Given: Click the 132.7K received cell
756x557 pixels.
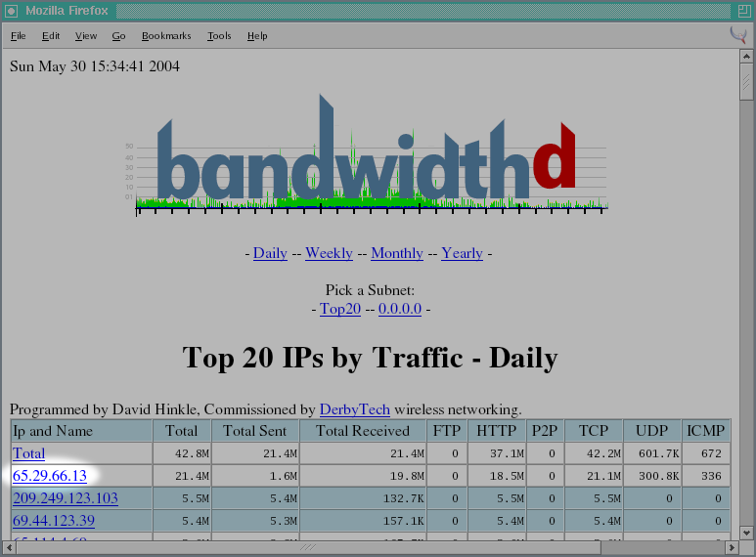Looking at the screenshot, I should 363,498.
